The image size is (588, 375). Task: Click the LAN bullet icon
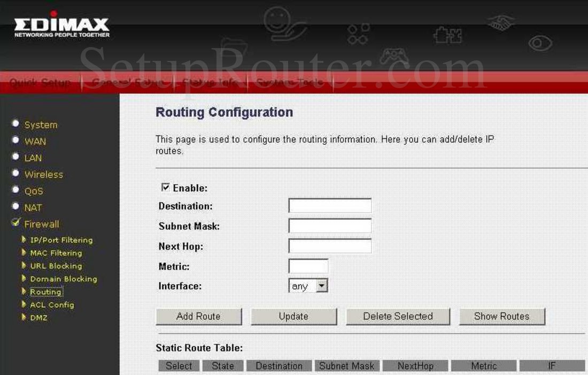16,155
